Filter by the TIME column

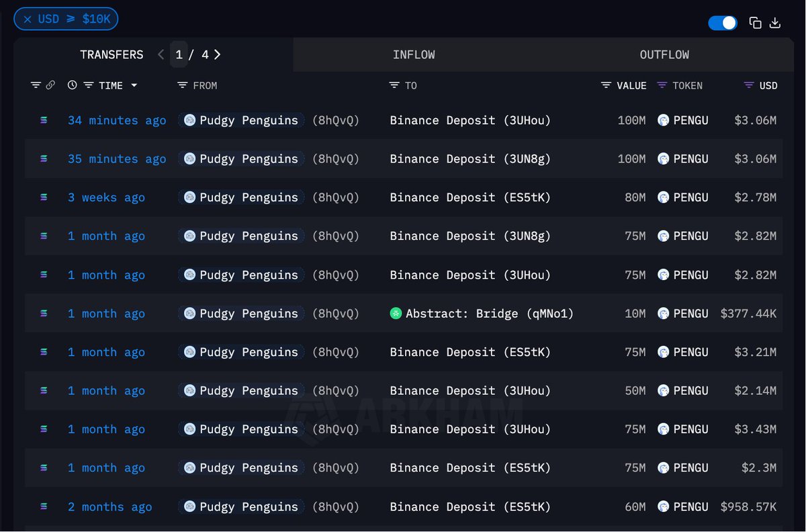pos(88,85)
